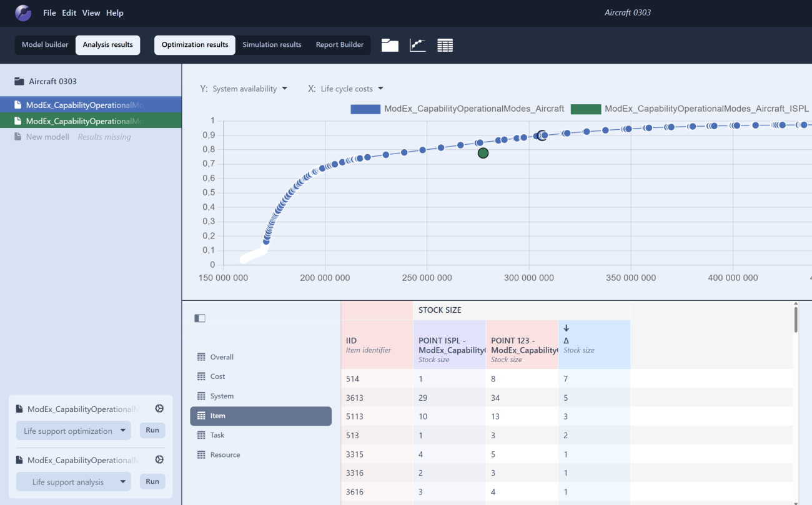Image resolution: width=812 pixels, height=505 pixels.
Task: Click the Run button for Life support optimization
Action: 152,430
